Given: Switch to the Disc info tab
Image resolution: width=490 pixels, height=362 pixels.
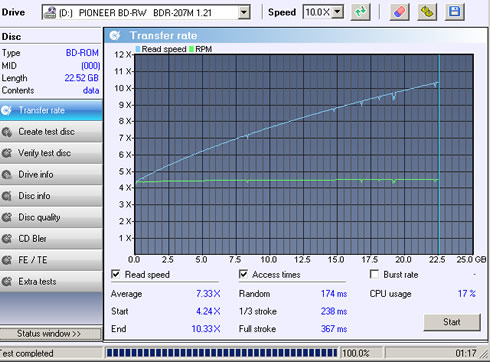Looking at the screenshot, I should [51, 196].
